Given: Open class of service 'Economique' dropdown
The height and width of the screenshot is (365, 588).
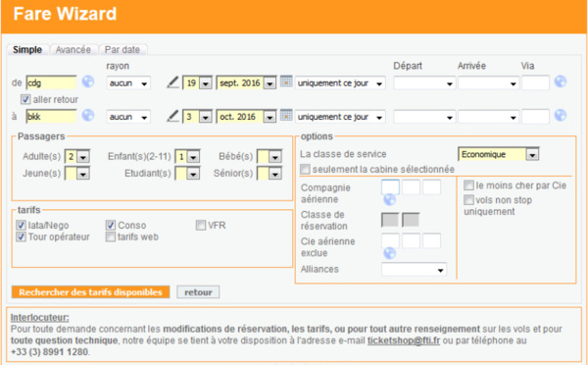Looking at the screenshot, I should (499, 154).
